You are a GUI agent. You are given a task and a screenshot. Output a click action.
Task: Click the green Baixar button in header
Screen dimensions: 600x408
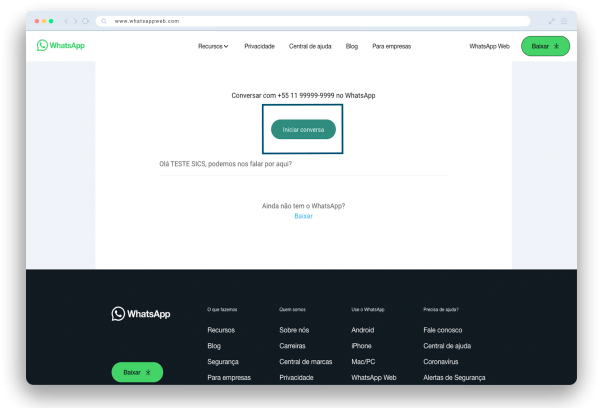pyautogui.click(x=545, y=46)
